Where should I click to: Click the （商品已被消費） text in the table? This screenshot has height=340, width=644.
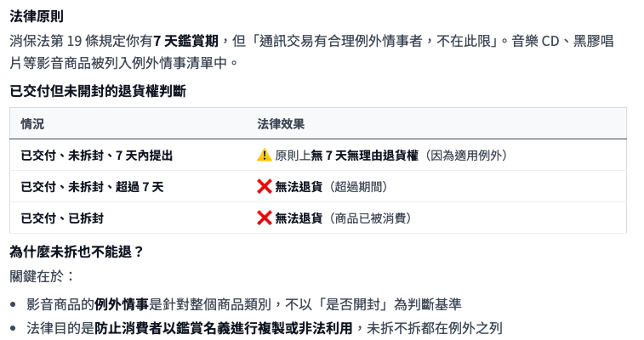point(370,218)
